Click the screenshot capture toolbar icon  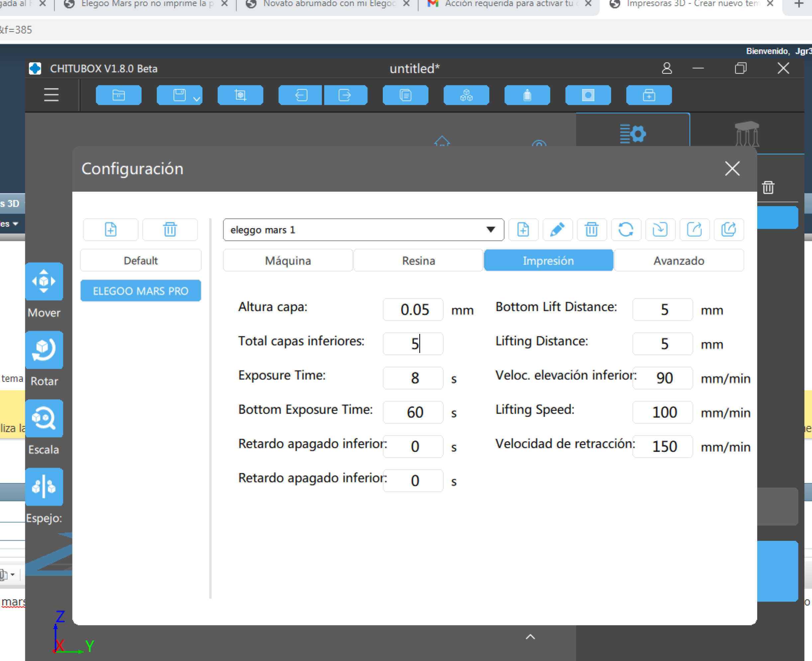[240, 95]
